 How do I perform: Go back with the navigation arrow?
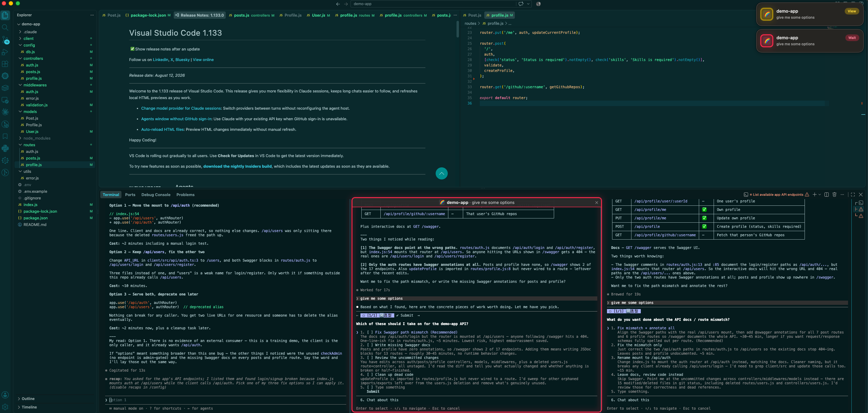338,4
